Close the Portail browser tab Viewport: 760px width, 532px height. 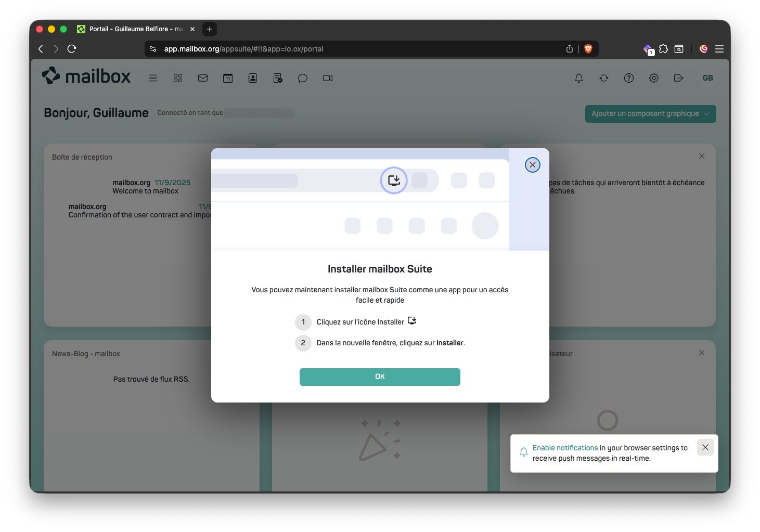point(192,29)
